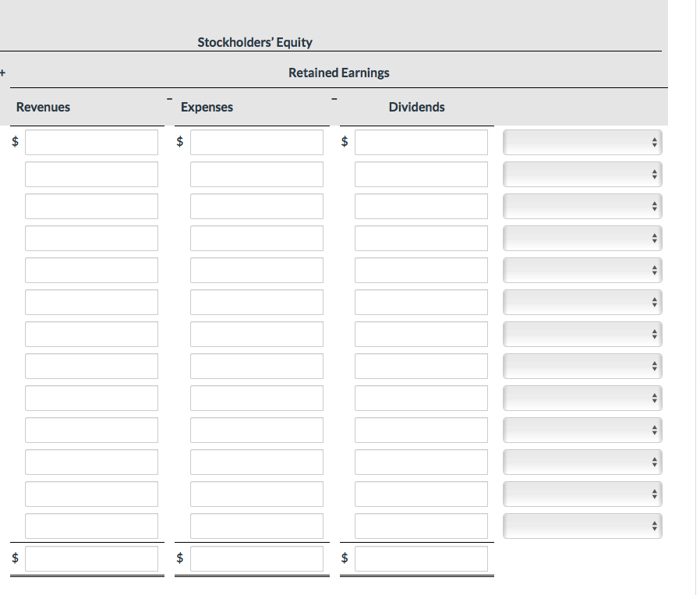Image resolution: width=700 pixels, height=595 pixels.
Task: Click the 'Stockholders' Equity' heading
Action: pos(255,42)
